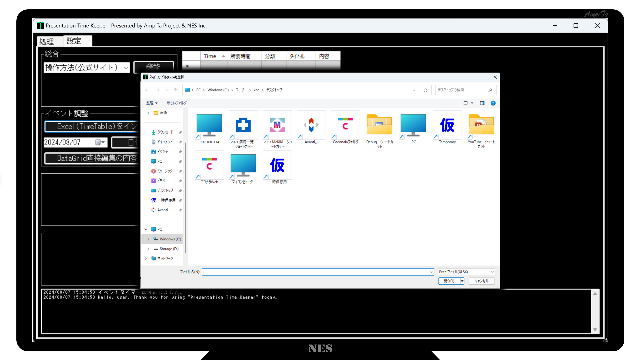Toggle the preview pane icon
The height and width of the screenshot is (360, 640).
482,103
